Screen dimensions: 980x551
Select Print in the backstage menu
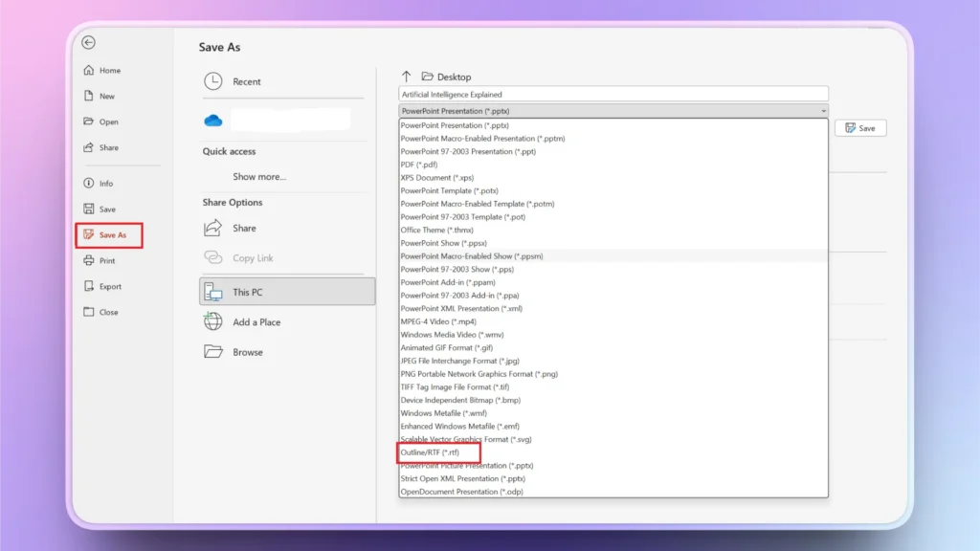pos(107,260)
